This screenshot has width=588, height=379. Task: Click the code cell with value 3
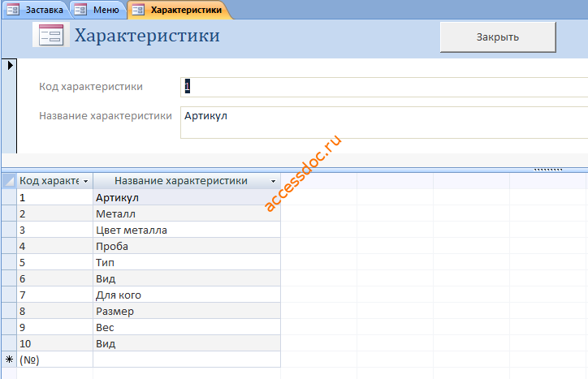click(54, 230)
